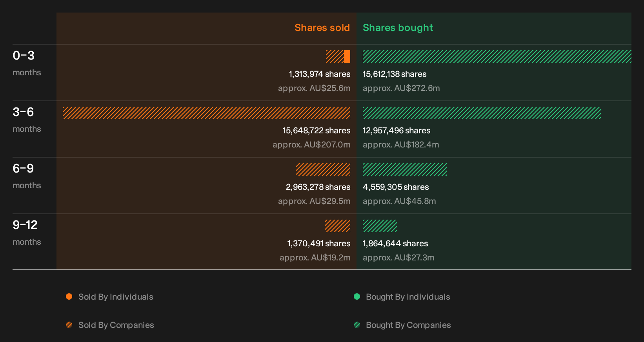Click the striped Sold By Companies legend dot

(x=69, y=325)
